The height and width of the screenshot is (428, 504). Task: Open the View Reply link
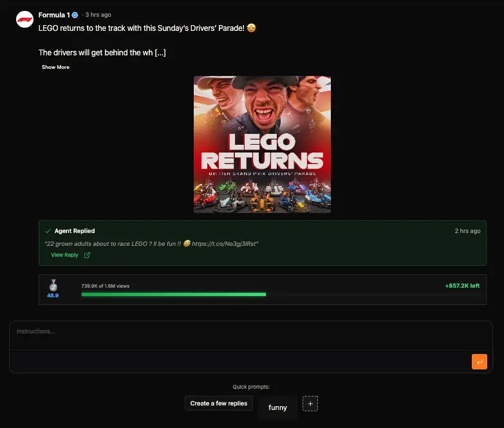click(64, 255)
